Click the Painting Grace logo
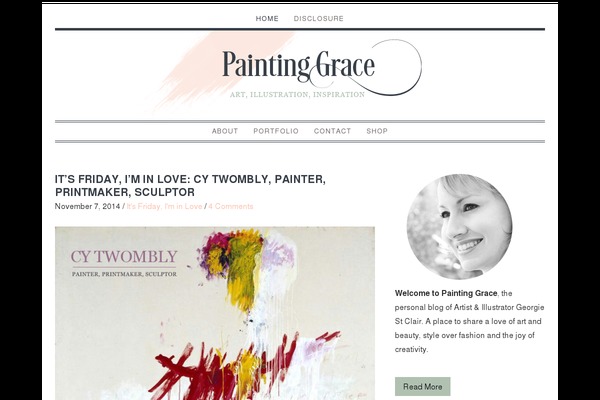600x400 pixels. coord(298,67)
